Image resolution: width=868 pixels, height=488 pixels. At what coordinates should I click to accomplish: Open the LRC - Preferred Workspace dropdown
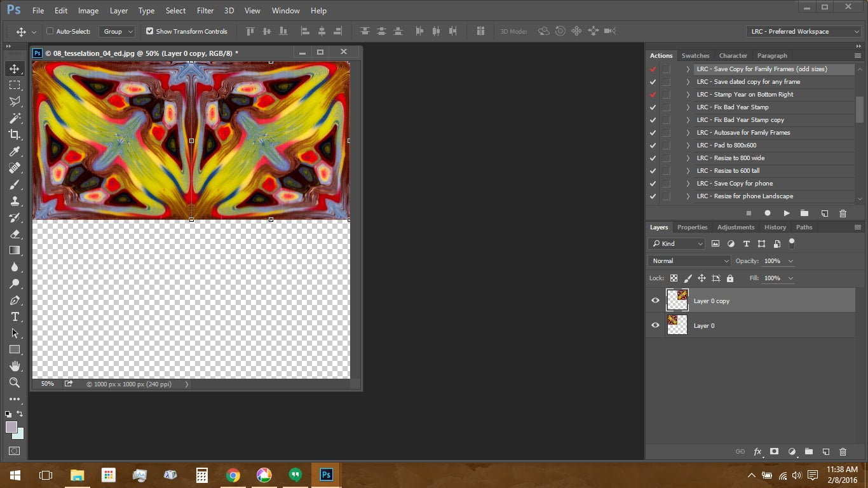coord(804,31)
